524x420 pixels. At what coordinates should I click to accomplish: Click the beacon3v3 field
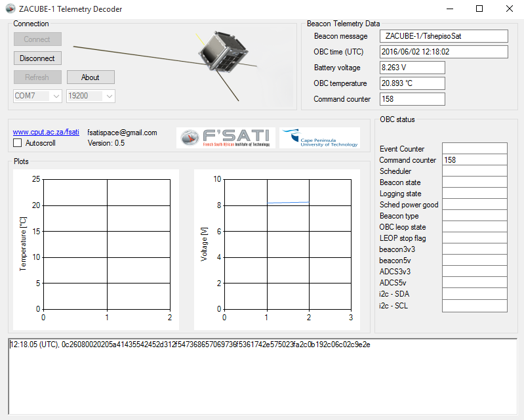475,249
